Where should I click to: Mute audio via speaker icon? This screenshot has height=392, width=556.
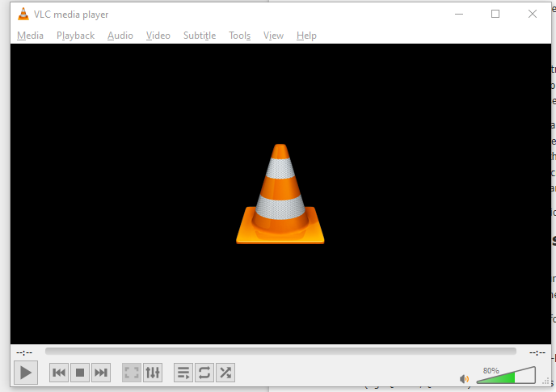(x=464, y=379)
